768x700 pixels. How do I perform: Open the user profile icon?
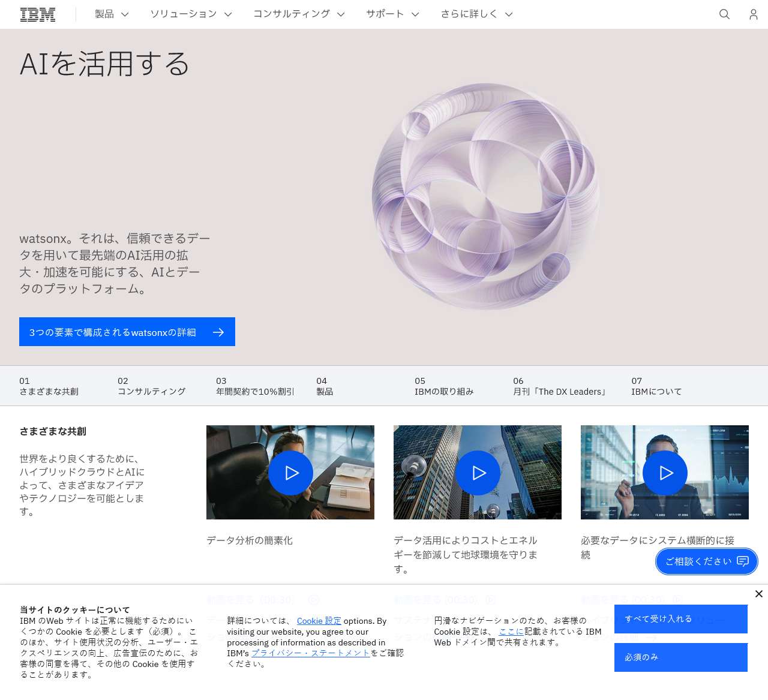(x=753, y=14)
